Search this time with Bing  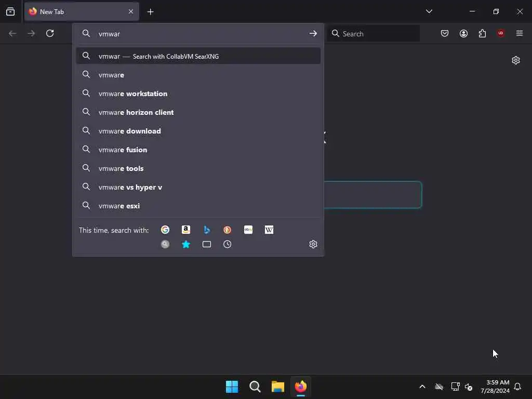[x=207, y=230]
